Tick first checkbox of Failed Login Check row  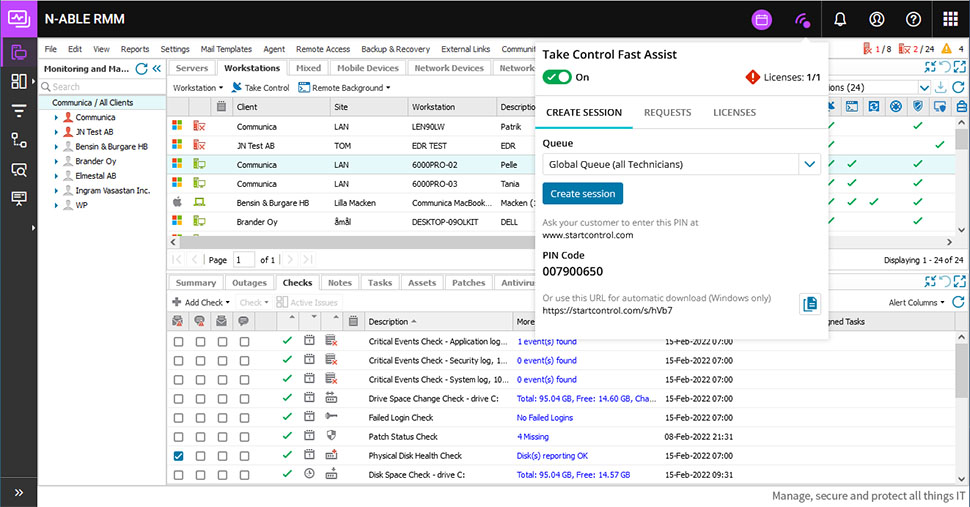pyautogui.click(x=178, y=418)
